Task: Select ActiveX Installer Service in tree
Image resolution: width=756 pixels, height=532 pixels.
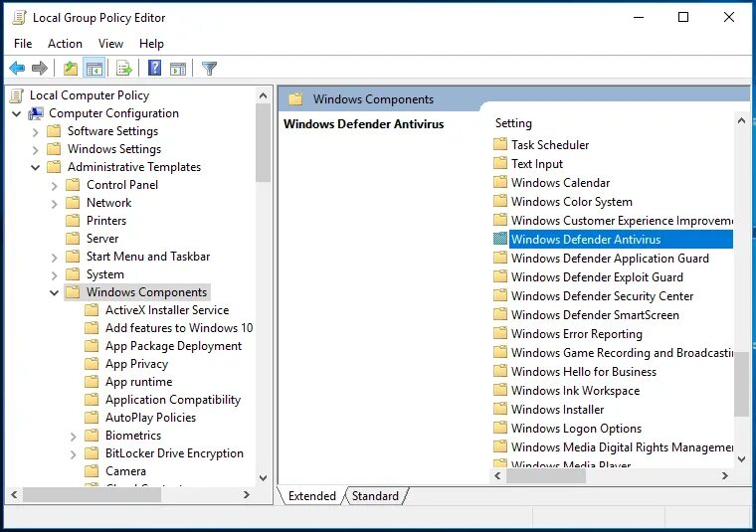Action: pyautogui.click(x=167, y=310)
